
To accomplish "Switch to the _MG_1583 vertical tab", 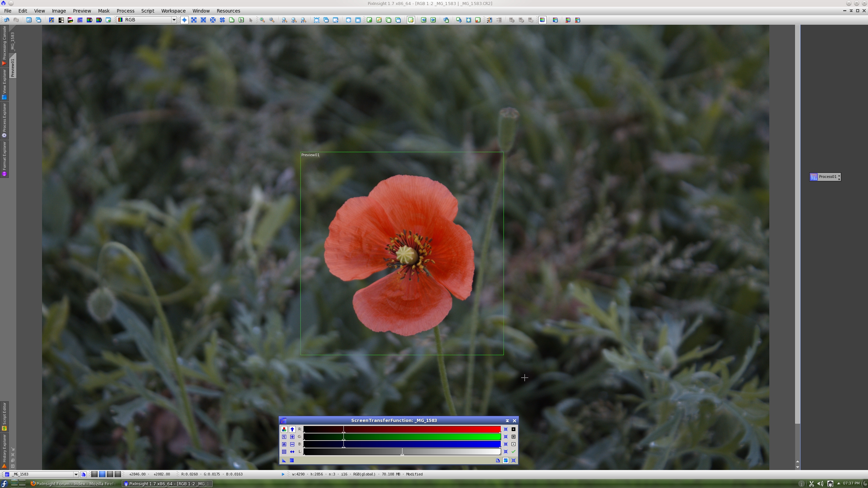I will [x=13, y=41].
